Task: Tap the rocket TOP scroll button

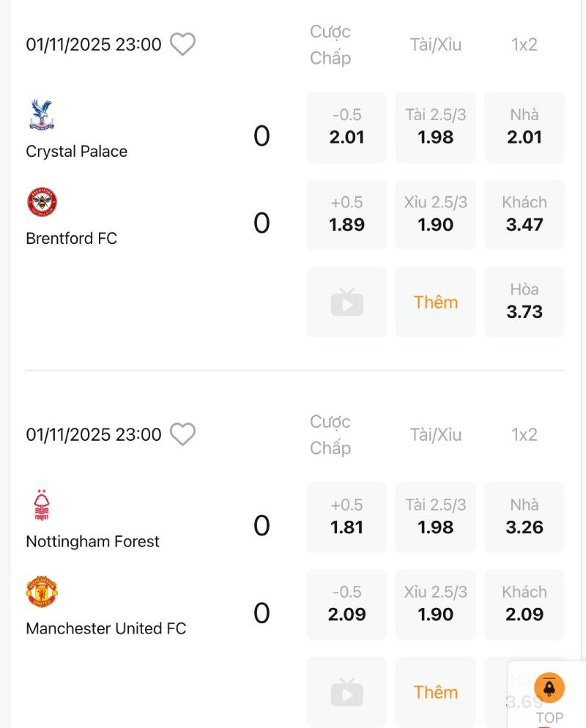Action: coord(549,688)
